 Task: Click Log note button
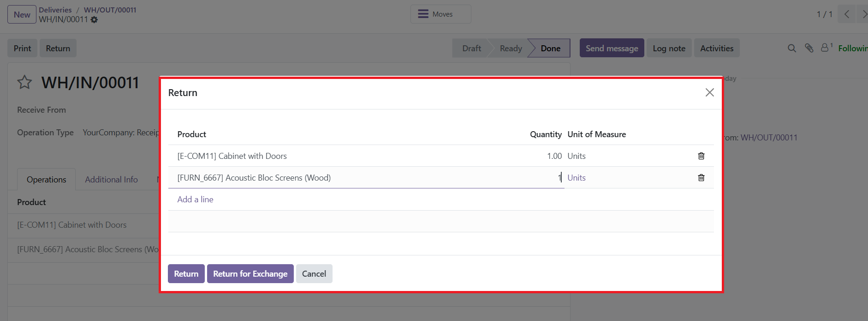click(669, 48)
